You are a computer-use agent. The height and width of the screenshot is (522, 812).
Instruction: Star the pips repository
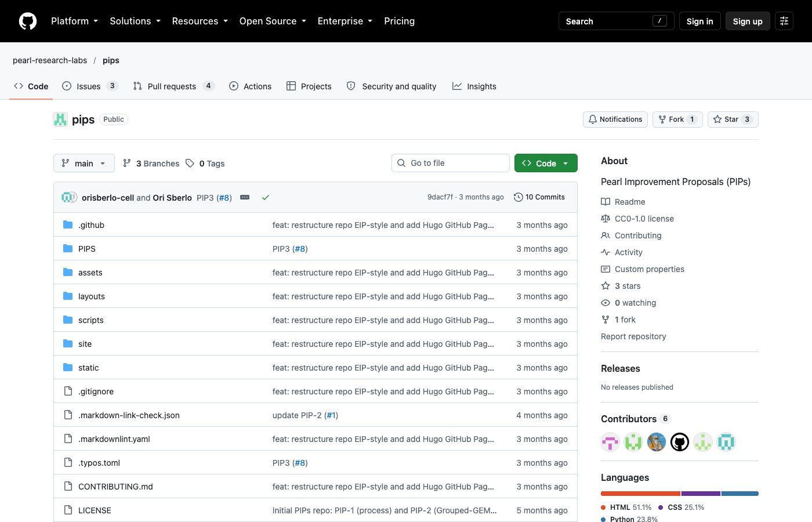tap(733, 119)
